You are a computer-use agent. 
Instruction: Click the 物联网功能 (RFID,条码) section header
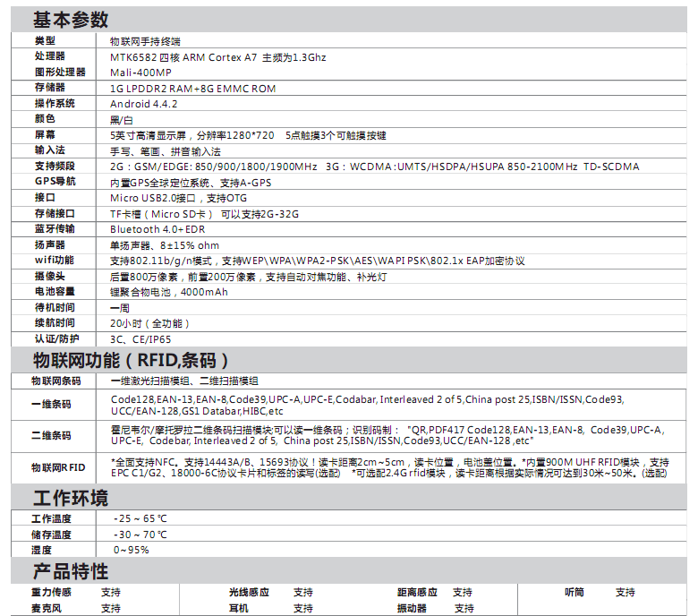[x=131, y=361]
